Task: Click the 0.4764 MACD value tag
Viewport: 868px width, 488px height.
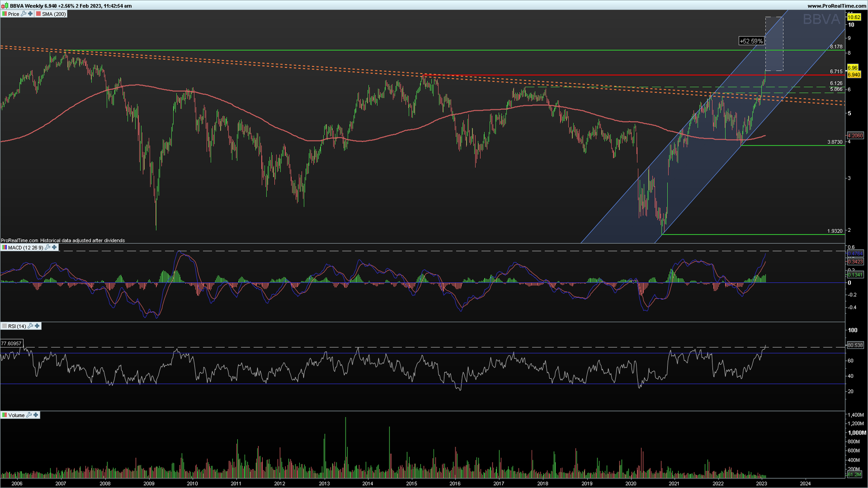Action: pyautogui.click(x=855, y=254)
